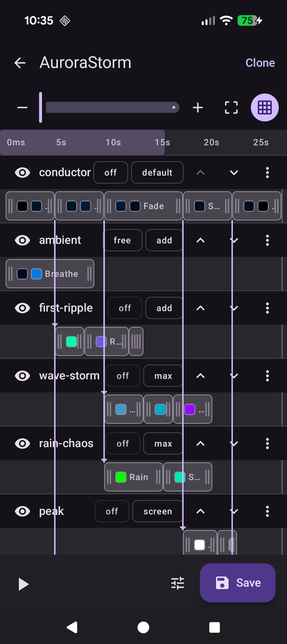287x644 pixels.
Task: Change first-ripple 'add' blend chip
Action: tap(164, 308)
